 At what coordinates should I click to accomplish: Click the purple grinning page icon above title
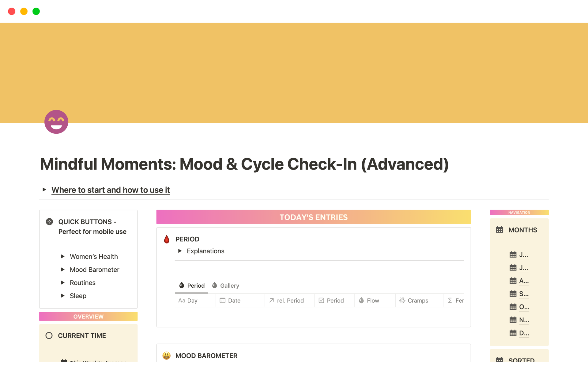56,121
